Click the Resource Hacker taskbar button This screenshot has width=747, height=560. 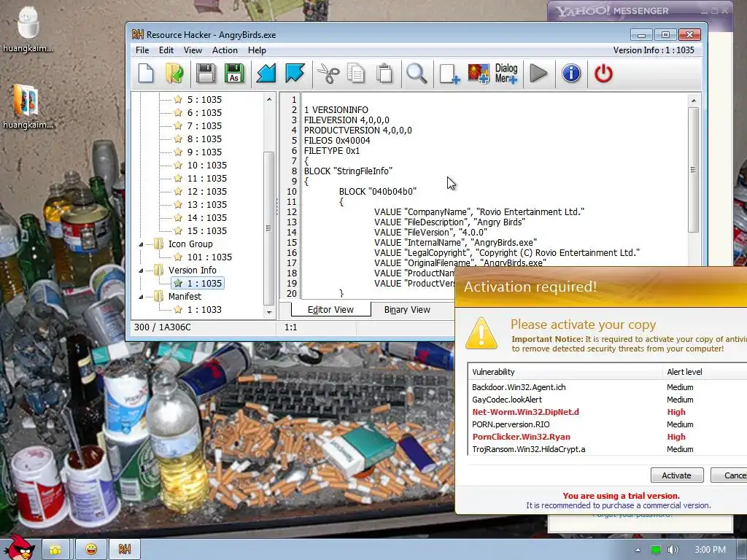pyautogui.click(x=125, y=549)
